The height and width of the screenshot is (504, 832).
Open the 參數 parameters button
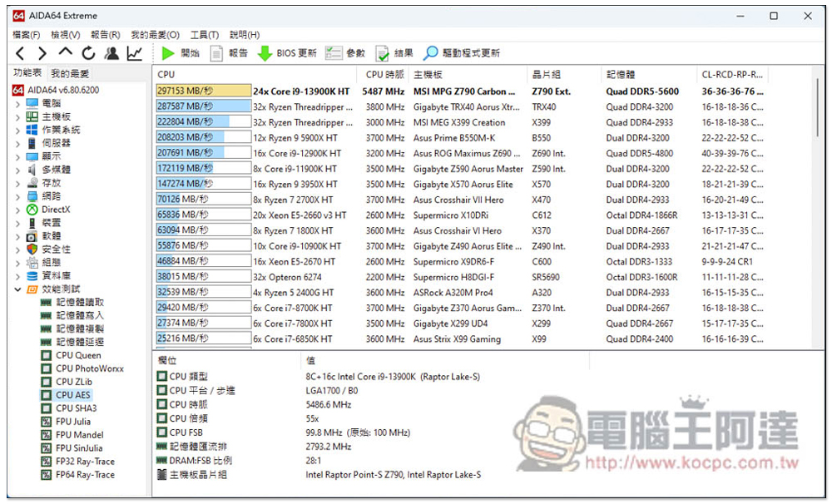pos(345,53)
